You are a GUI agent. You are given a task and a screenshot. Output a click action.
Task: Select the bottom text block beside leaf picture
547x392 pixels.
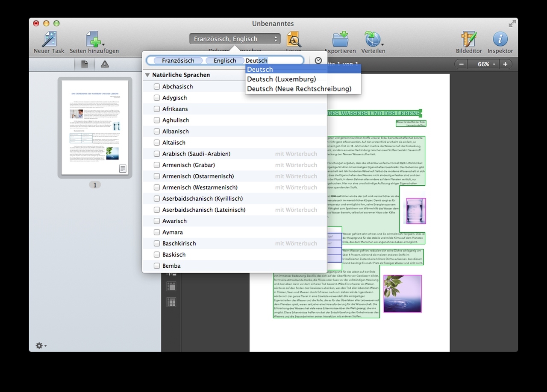tap(326, 293)
